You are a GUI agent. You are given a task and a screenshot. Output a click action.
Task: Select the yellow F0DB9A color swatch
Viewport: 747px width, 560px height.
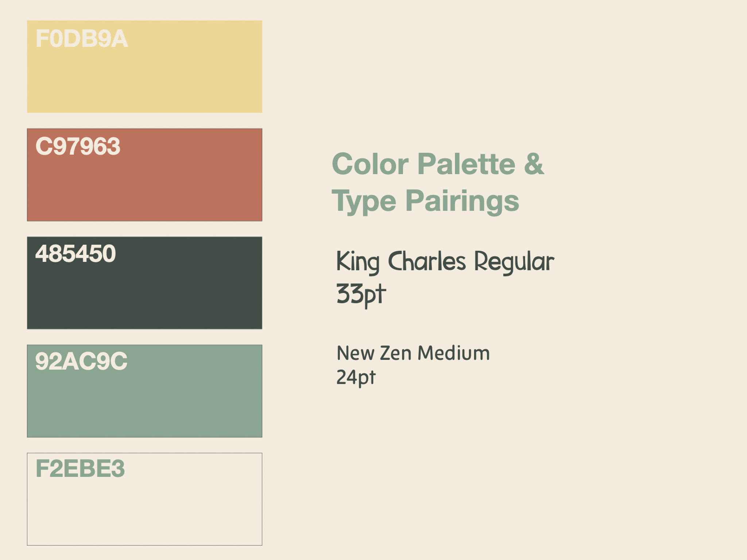tap(144, 66)
